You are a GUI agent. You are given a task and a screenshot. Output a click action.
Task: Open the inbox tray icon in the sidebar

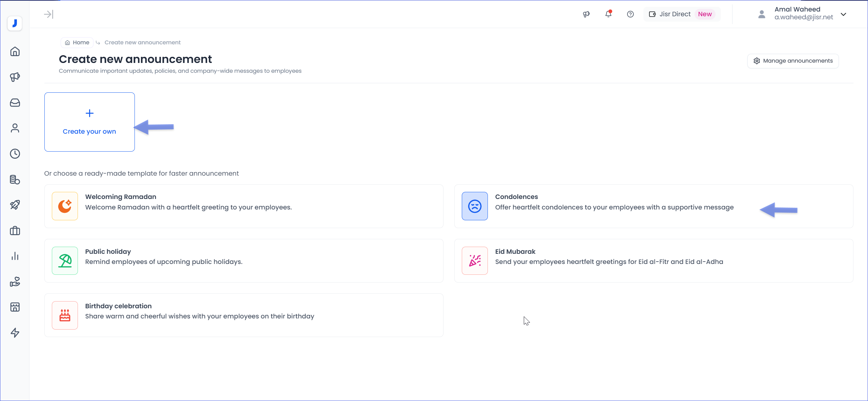click(x=15, y=103)
